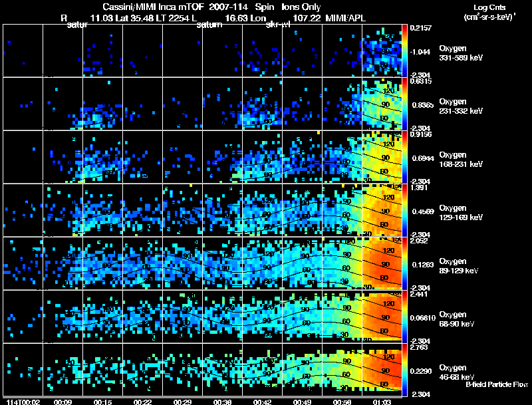Select the 01:03 time axis tick
The height and width of the screenshot is (405, 532).
(382, 402)
